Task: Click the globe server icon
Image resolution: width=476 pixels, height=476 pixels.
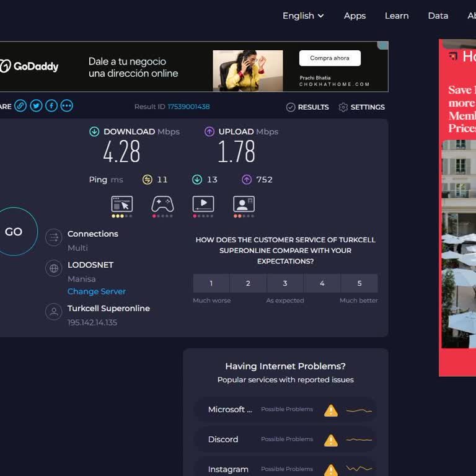Action: [x=54, y=268]
